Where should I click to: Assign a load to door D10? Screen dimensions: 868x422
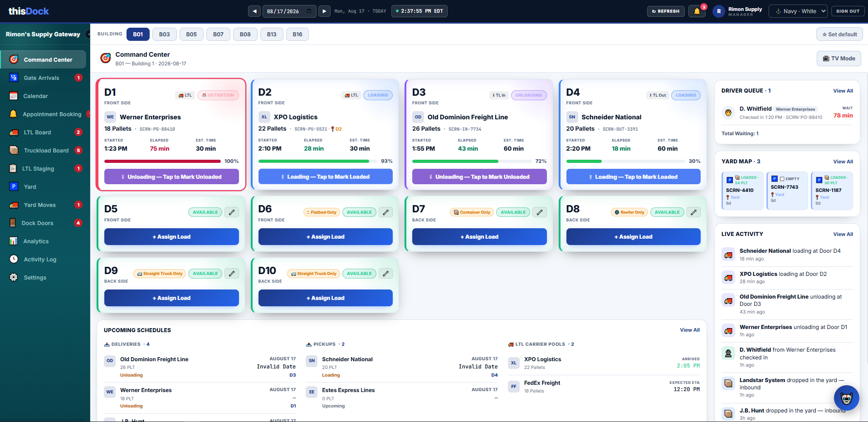coord(326,298)
